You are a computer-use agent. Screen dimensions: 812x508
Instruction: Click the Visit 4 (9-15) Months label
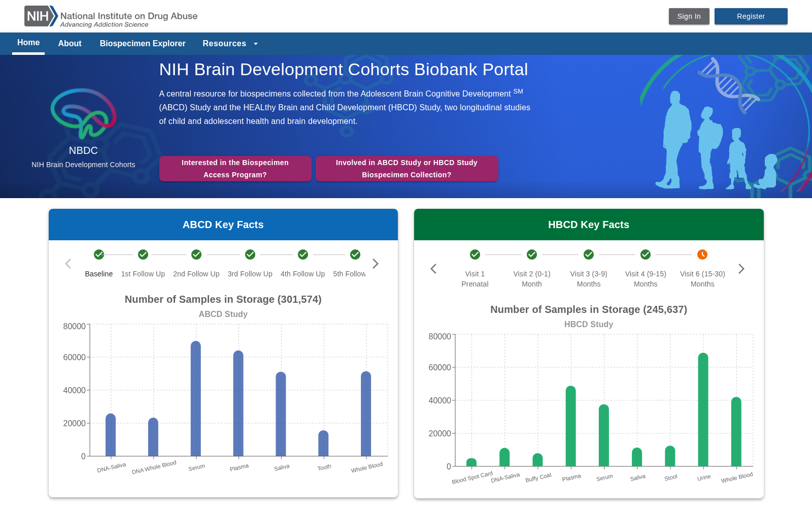(646, 279)
